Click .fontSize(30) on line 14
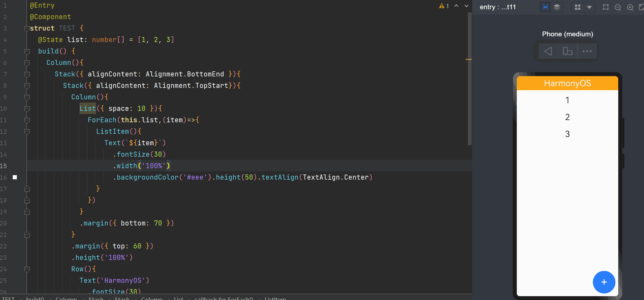The height and width of the screenshot is (300, 644). (x=139, y=154)
